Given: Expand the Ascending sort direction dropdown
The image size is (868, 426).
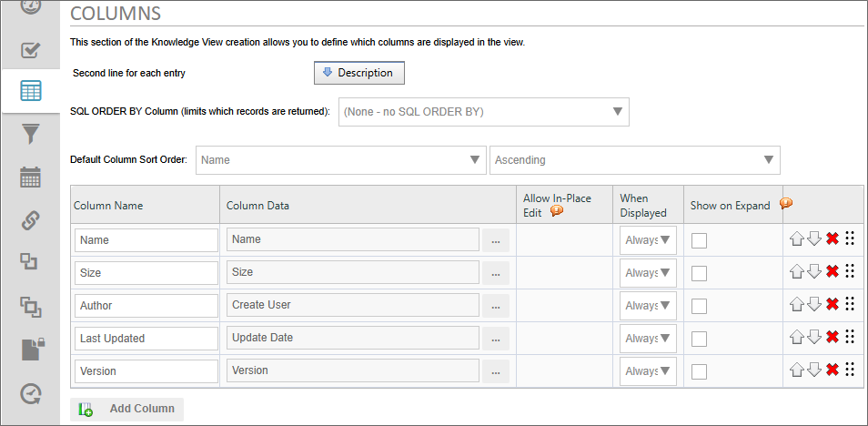Looking at the screenshot, I should coord(634,160).
